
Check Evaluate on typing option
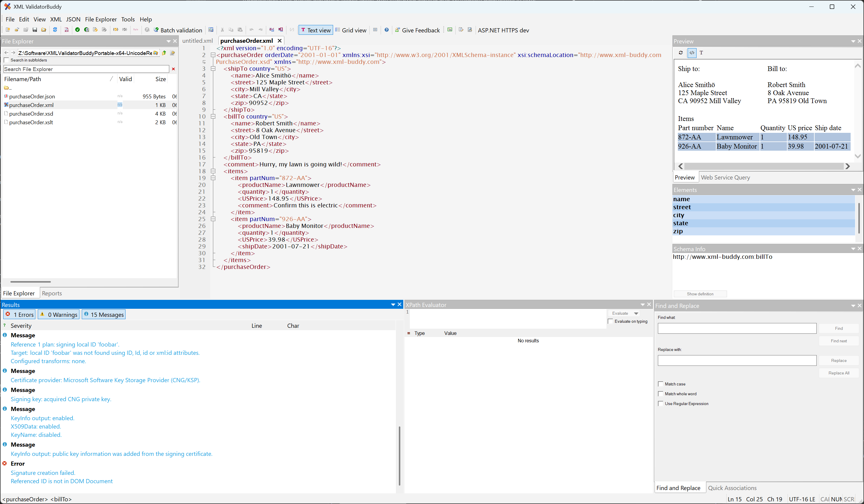[610, 321]
